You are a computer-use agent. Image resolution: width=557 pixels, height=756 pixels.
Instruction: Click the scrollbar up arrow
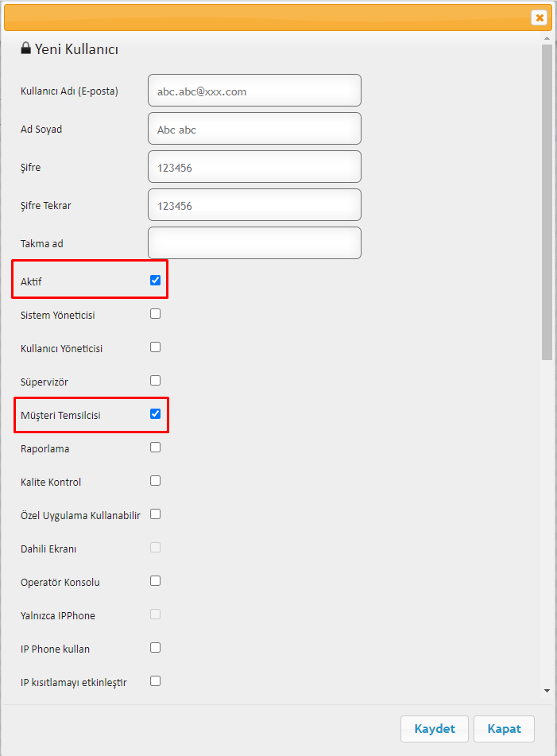tap(547, 38)
